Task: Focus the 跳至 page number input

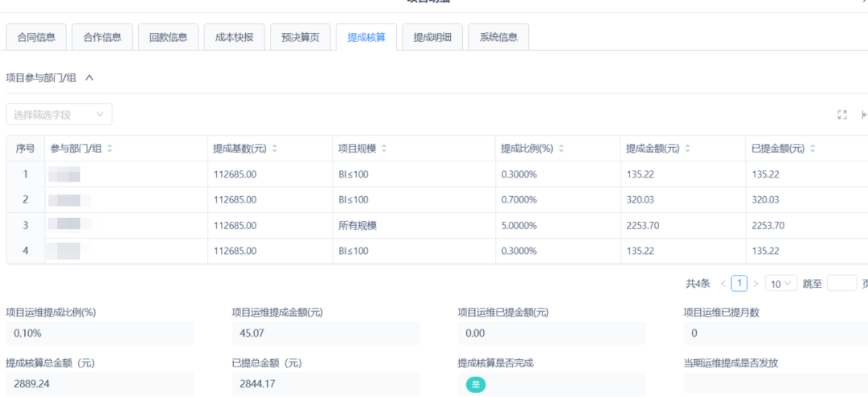Action: click(x=842, y=284)
